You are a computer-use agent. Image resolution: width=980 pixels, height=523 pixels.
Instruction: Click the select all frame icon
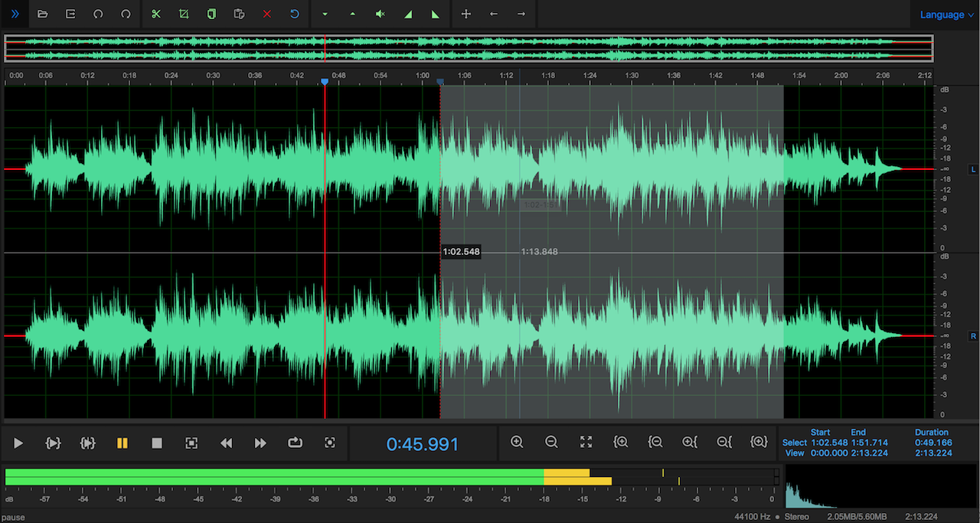[191, 443]
